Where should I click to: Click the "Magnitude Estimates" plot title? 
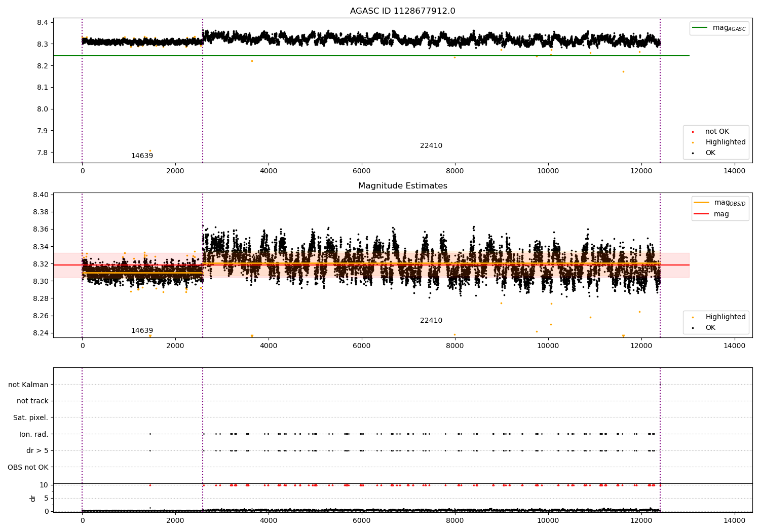click(x=402, y=186)
